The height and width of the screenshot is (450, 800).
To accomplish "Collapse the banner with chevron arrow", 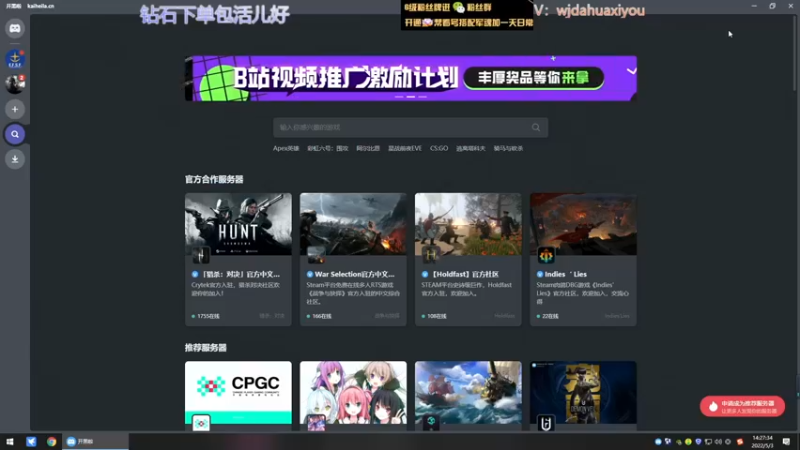I will 632,71.
